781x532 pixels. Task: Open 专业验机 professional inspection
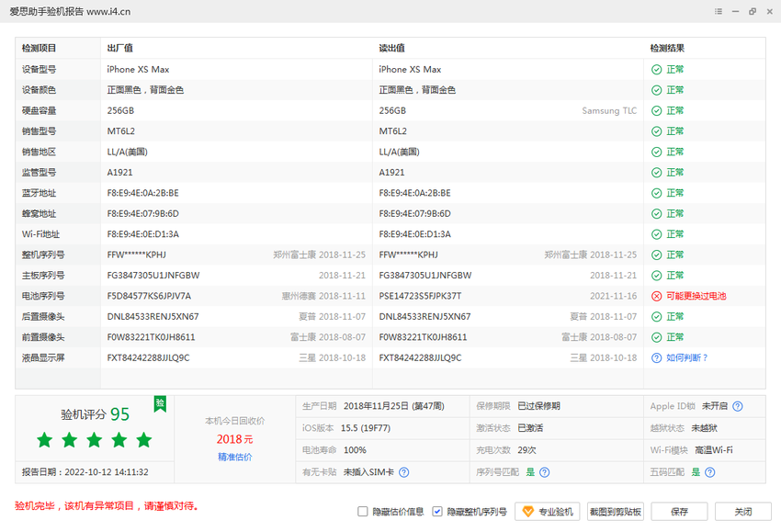[547, 512]
